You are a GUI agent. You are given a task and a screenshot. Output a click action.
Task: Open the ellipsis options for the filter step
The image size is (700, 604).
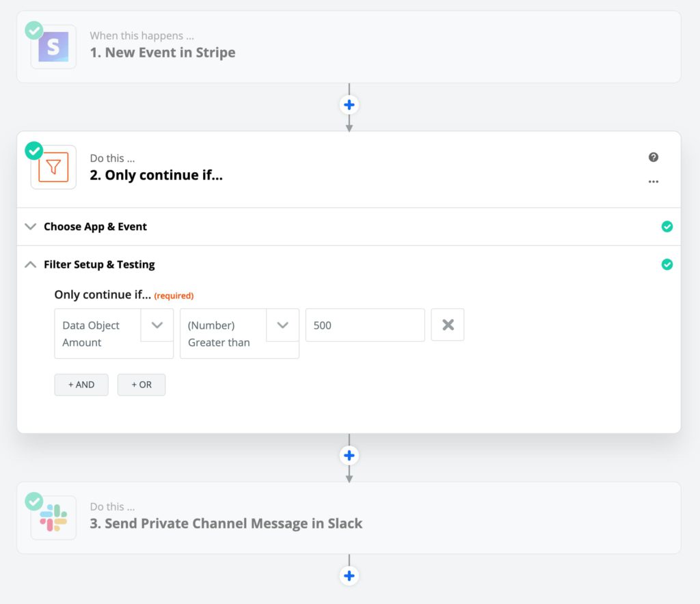pyautogui.click(x=654, y=181)
